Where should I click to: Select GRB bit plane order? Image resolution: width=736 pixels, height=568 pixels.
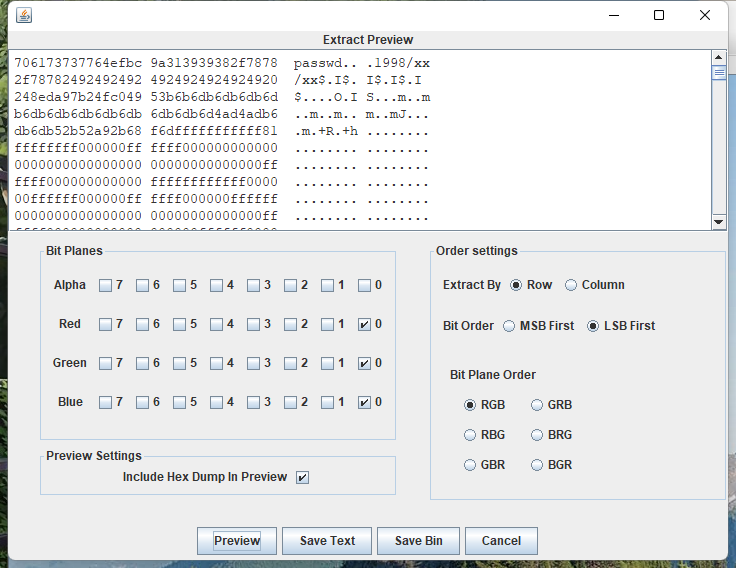coord(537,405)
